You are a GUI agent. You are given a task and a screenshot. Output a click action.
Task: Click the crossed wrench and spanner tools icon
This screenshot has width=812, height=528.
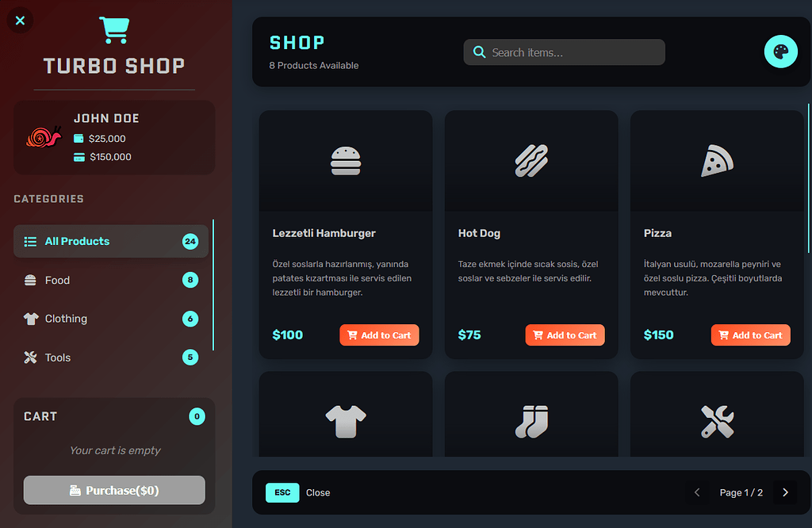click(717, 422)
